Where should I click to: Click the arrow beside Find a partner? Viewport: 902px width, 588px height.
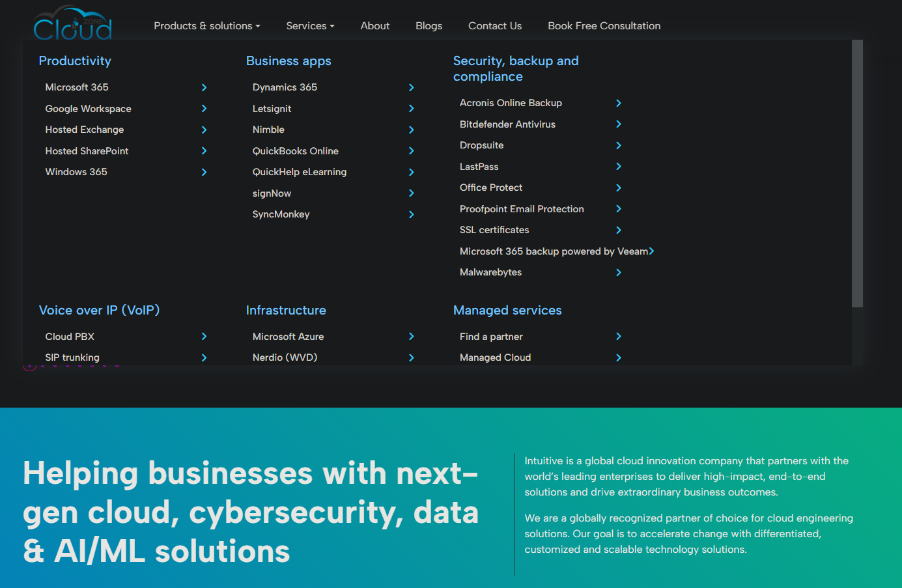[x=618, y=337]
